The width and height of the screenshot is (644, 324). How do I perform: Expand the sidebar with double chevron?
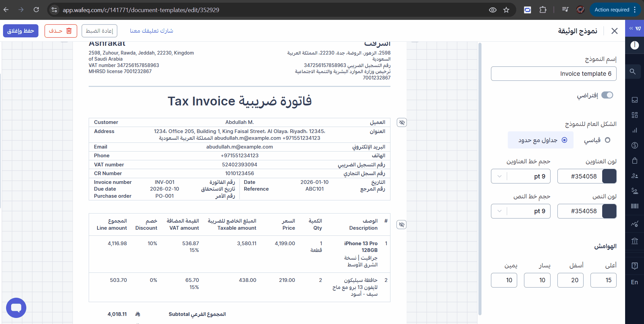(631, 29)
